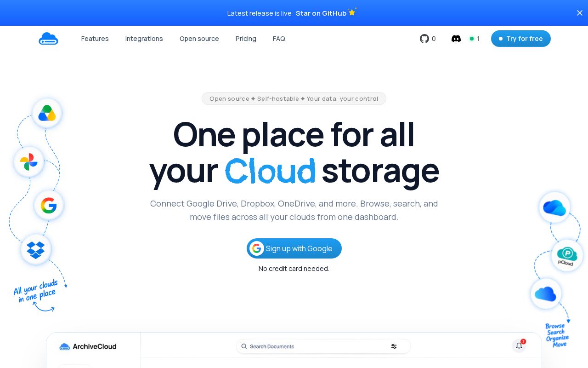588x368 pixels.
Task: Click the Google G floating icon
Action: (49, 205)
